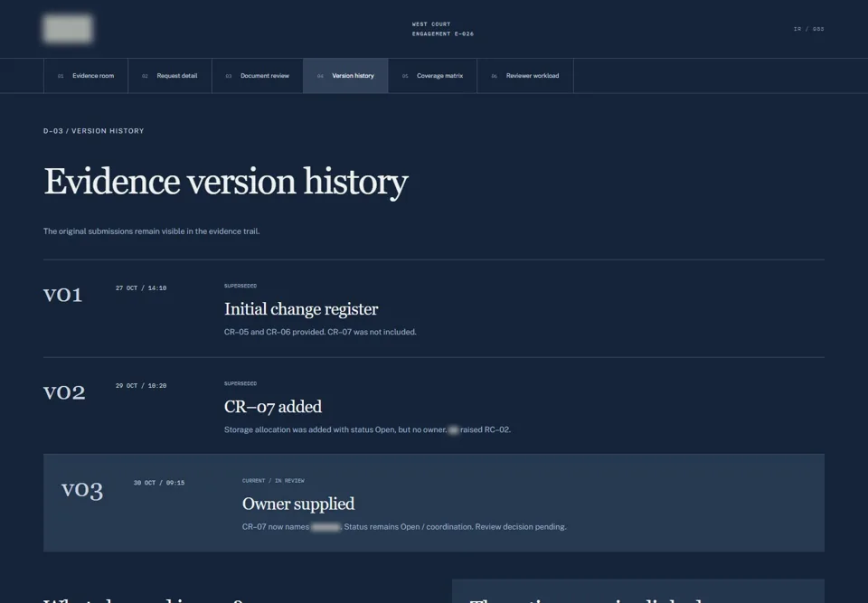Click SUPERSEDED label above CR-07 added
Viewport: 868px width, 603px height.
click(241, 383)
